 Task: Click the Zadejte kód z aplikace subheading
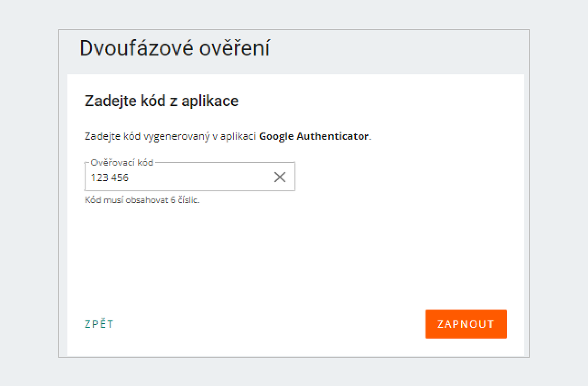click(x=162, y=101)
